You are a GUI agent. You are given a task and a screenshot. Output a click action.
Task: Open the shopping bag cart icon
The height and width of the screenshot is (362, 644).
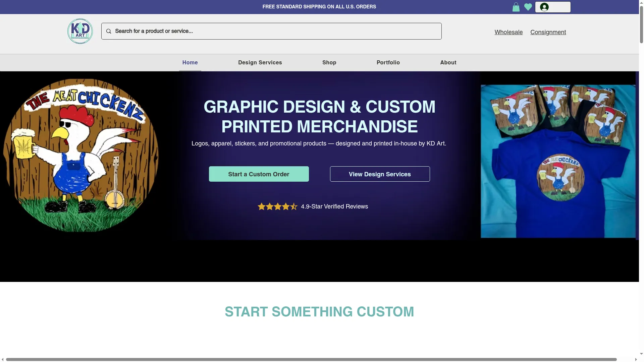[516, 7]
